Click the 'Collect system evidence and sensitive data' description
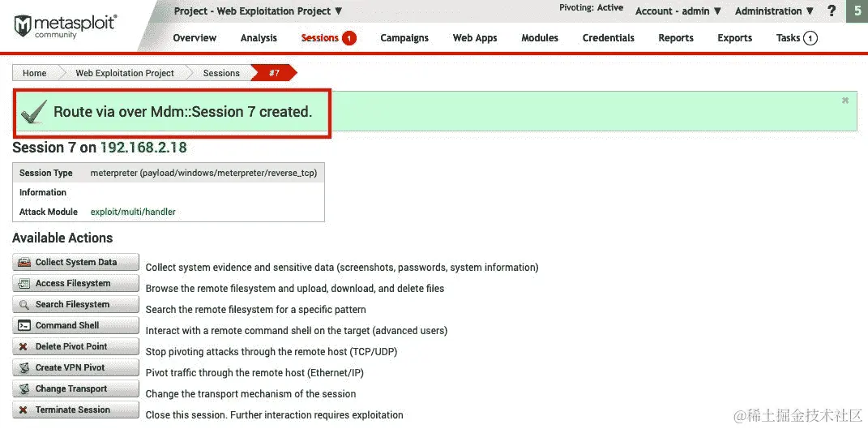868x429 pixels. [x=342, y=267]
